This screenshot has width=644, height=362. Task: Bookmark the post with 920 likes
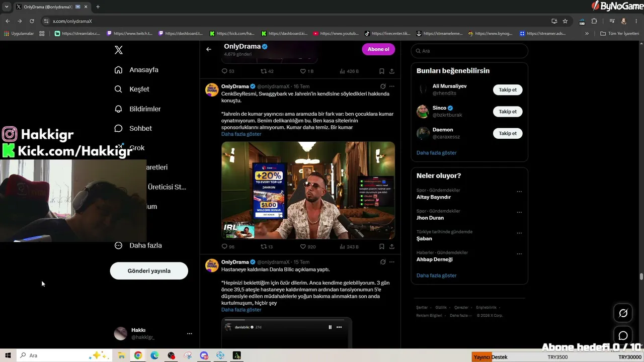point(382,246)
